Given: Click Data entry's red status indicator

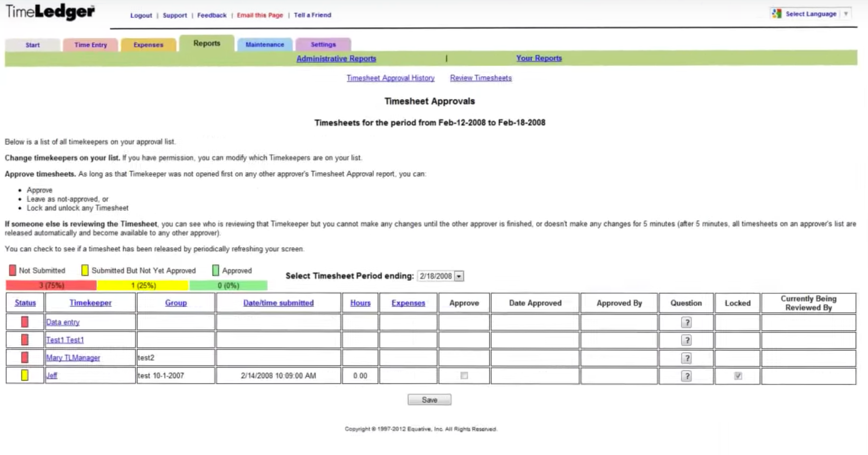Looking at the screenshot, I should click(25, 322).
